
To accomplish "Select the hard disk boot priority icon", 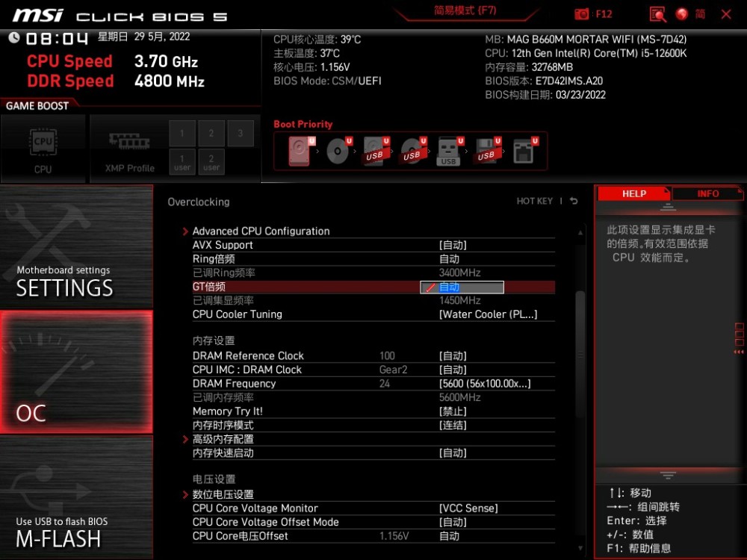I will click(x=297, y=152).
